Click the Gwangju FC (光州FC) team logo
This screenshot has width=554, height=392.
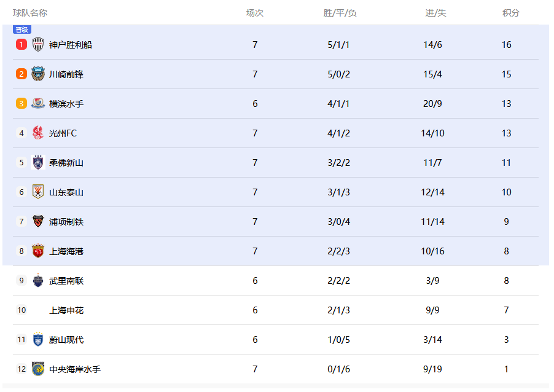tap(38, 133)
